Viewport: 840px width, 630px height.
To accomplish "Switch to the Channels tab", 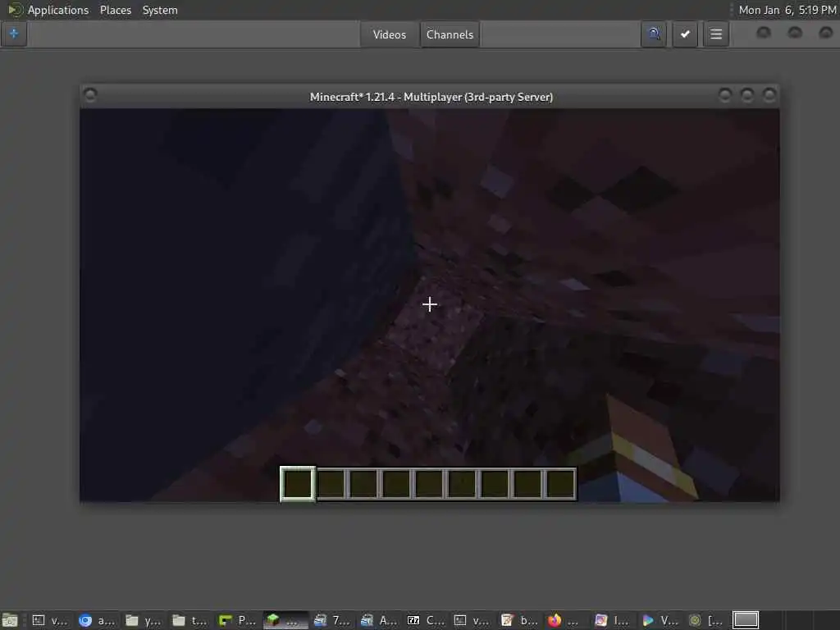I will pyautogui.click(x=450, y=34).
